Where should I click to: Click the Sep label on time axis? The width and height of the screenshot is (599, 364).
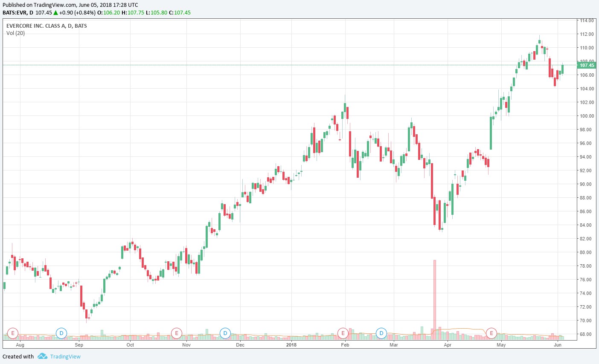79,345
